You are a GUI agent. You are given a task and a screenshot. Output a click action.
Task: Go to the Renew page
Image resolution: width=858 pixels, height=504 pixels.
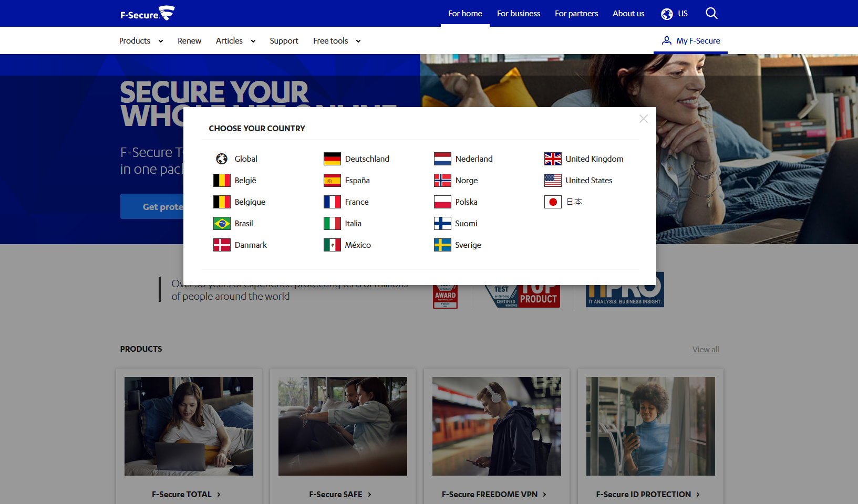point(189,41)
